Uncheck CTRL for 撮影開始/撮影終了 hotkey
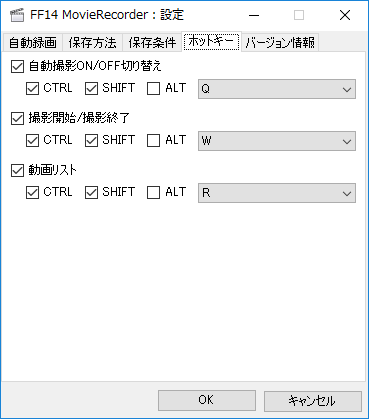The image size is (369, 419). pyautogui.click(x=32, y=141)
